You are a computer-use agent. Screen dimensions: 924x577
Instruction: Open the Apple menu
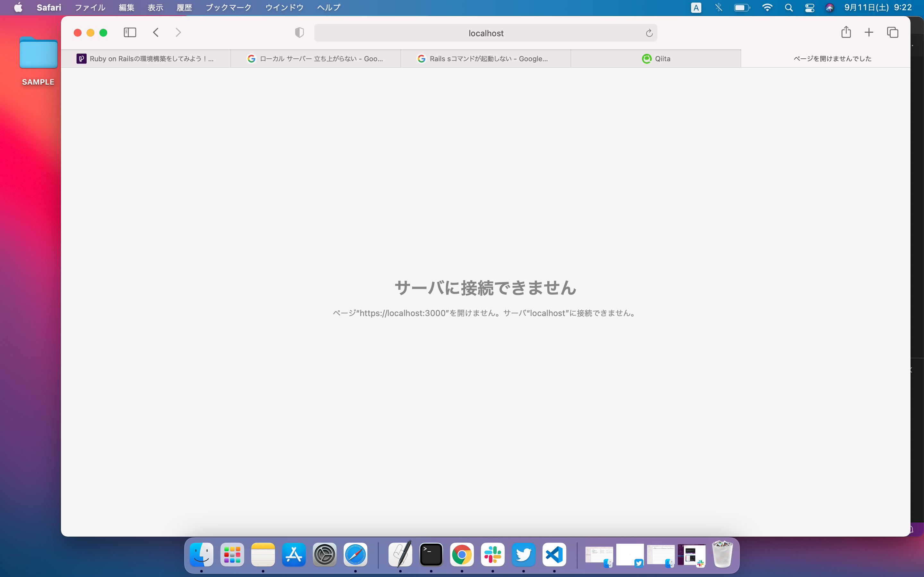click(18, 7)
